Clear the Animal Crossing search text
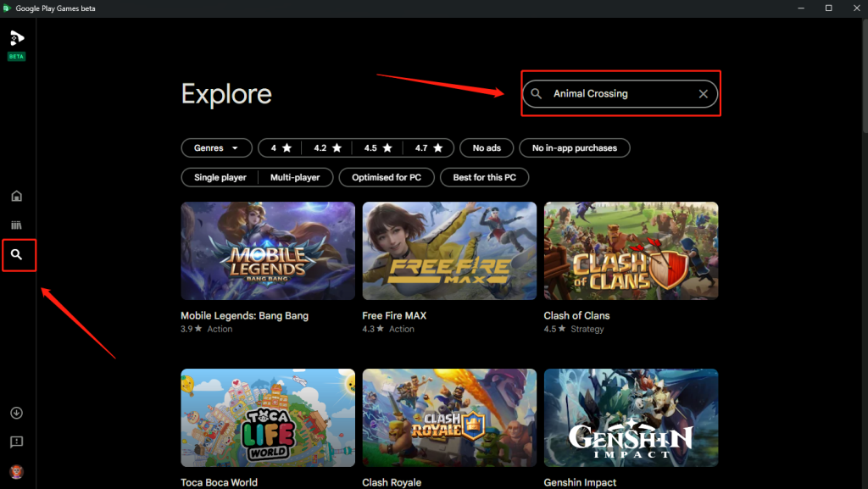Viewport: 868px width, 489px height. (703, 94)
